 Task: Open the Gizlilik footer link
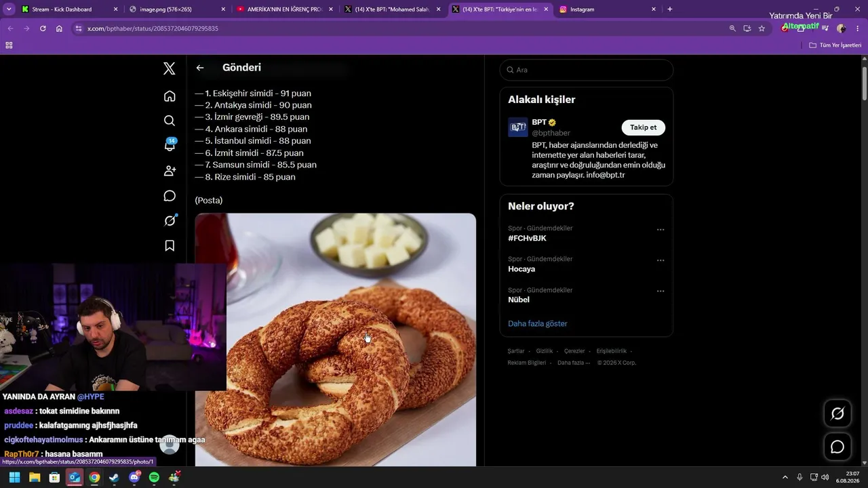click(545, 351)
